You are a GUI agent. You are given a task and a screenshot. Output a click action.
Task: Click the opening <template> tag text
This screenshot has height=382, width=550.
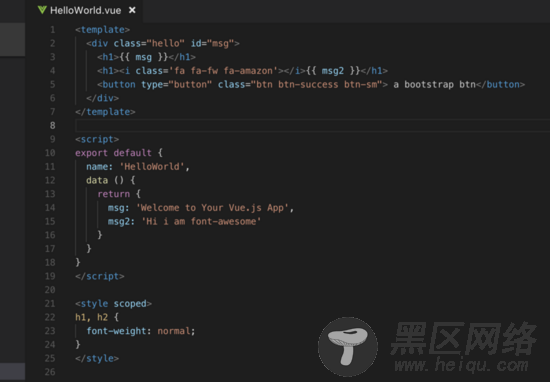click(102, 30)
